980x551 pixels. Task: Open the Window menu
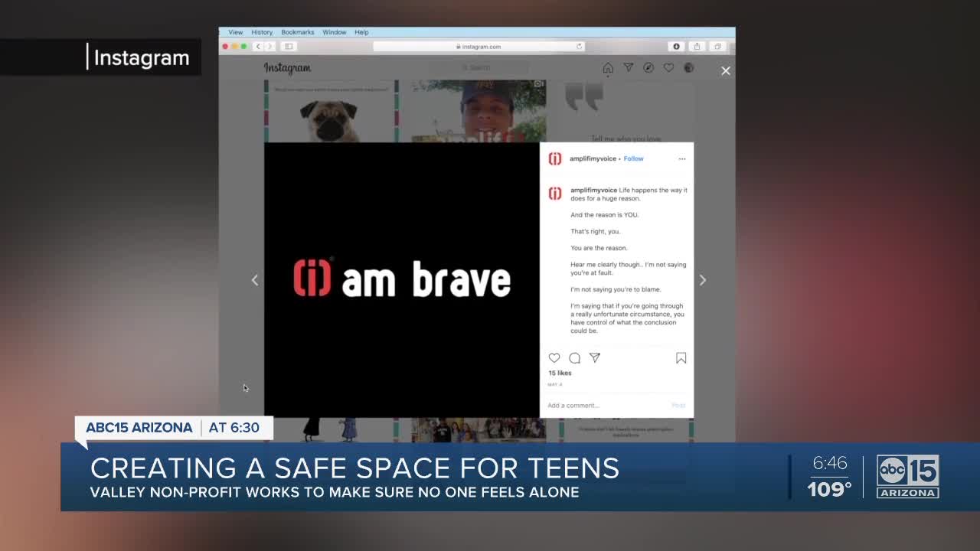pos(335,32)
